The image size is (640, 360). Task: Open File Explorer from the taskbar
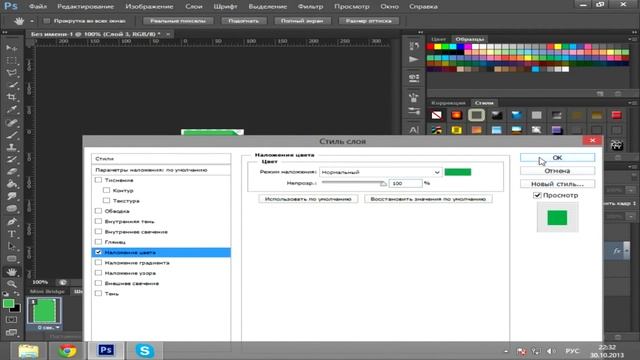click(x=29, y=351)
